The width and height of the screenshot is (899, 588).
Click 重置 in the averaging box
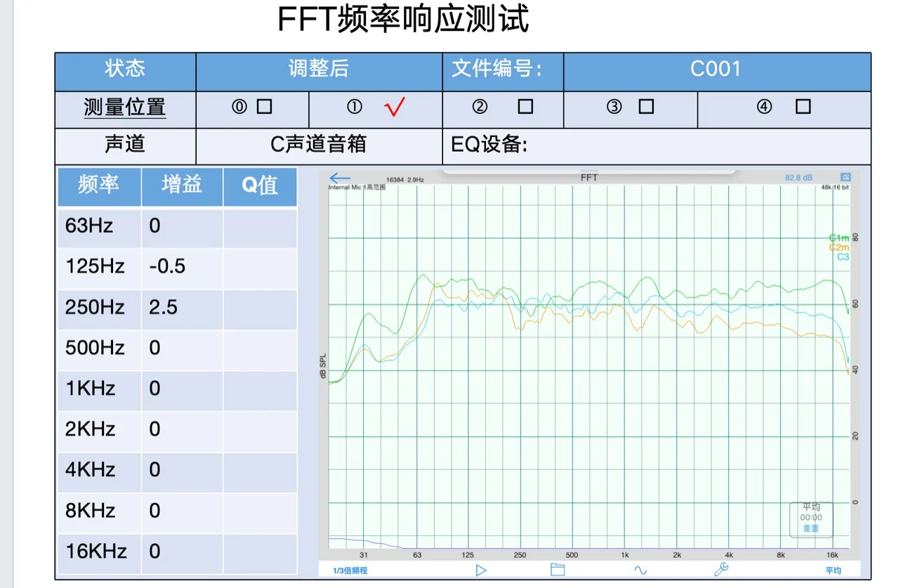(811, 528)
